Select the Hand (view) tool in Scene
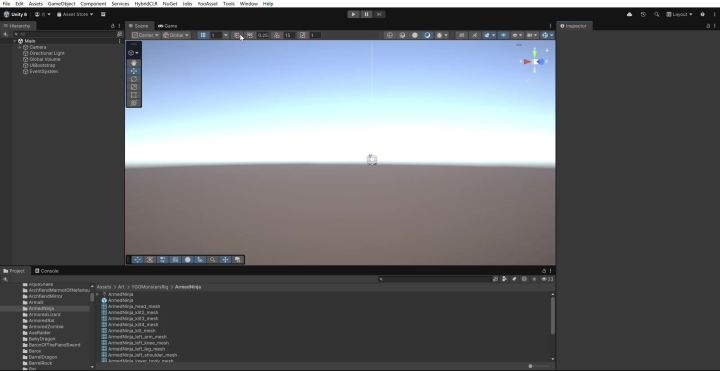 point(134,63)
